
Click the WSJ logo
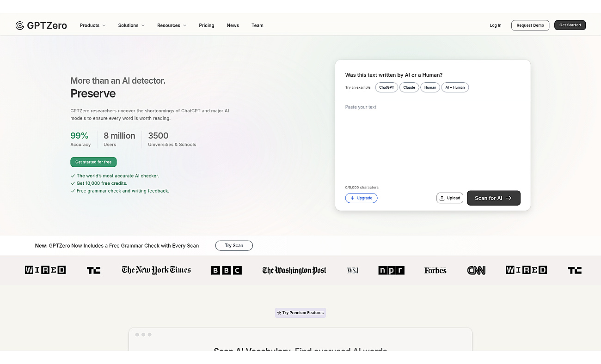point(353,270)
